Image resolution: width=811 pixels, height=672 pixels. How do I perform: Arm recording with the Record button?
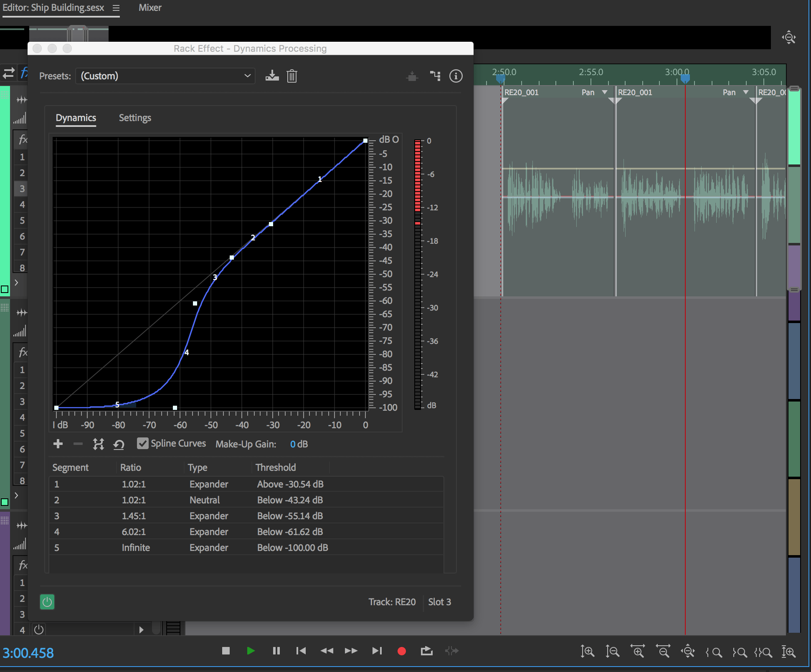pyautogui.click(x=401, y=651)
